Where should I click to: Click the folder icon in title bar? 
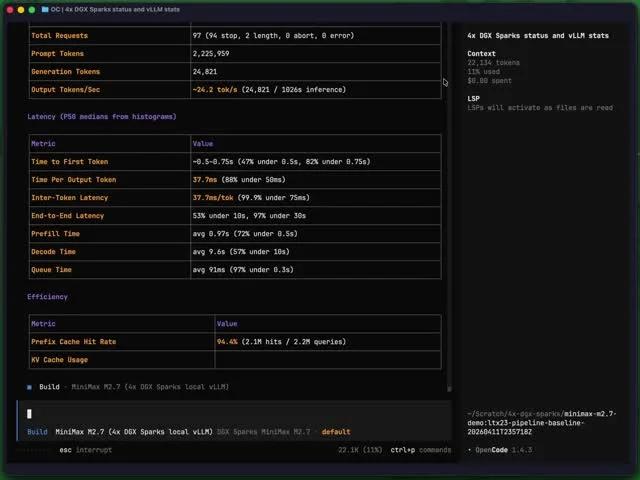[x=46, y=9]
